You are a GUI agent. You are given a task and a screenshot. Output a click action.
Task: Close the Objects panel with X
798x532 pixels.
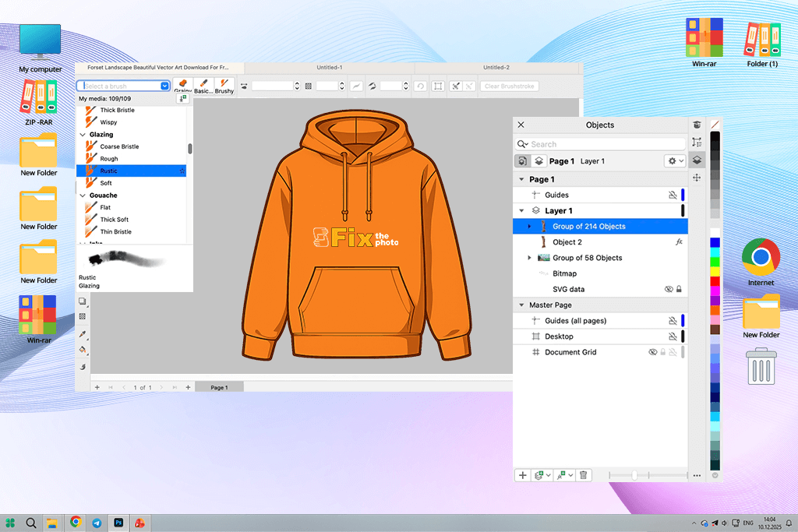point(521,125)
